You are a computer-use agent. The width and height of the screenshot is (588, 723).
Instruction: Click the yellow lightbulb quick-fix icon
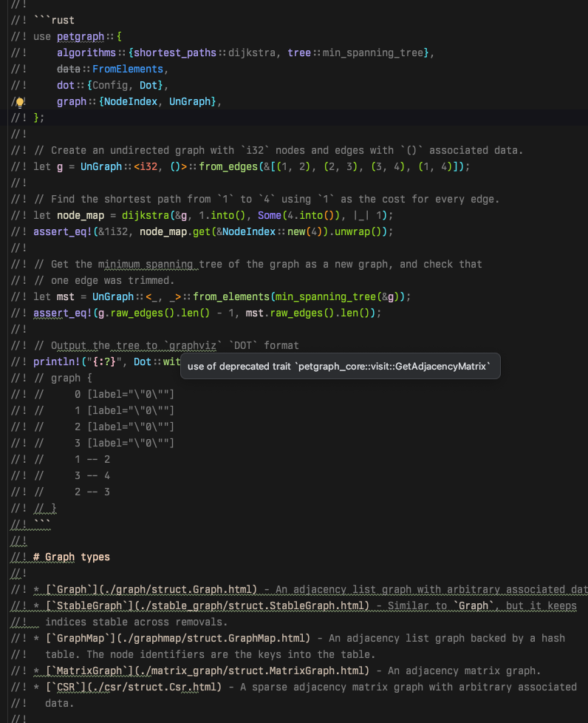point(20,102)
